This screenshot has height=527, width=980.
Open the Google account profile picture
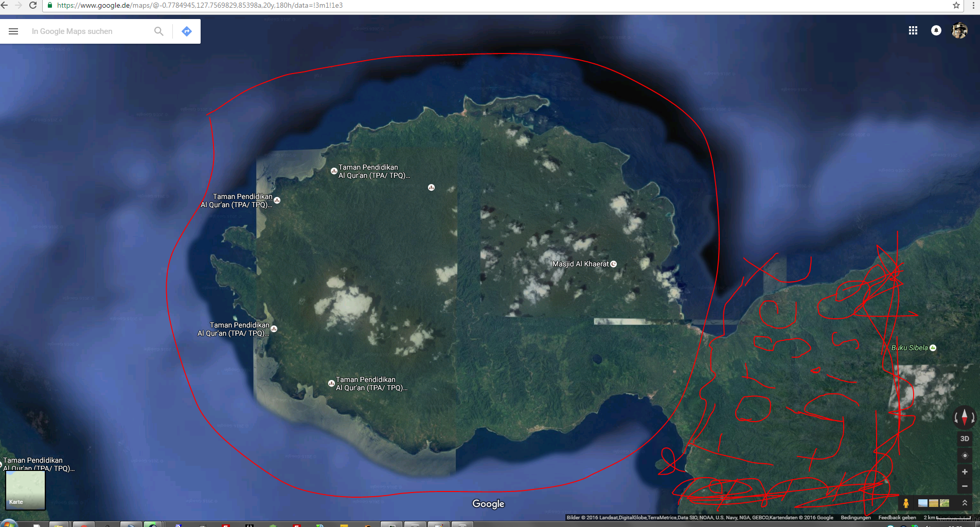point(959,31)
